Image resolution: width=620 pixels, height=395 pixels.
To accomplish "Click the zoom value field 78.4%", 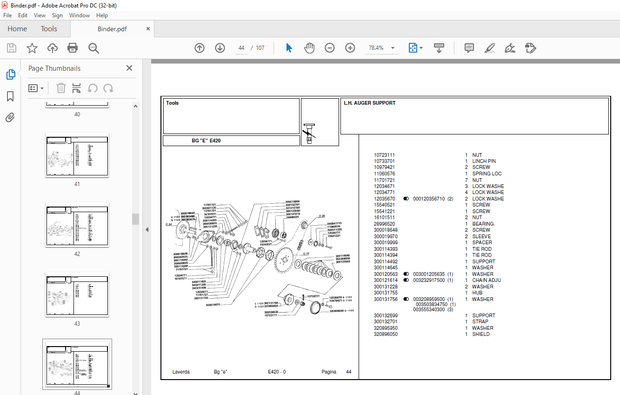I will click(376, 48).
